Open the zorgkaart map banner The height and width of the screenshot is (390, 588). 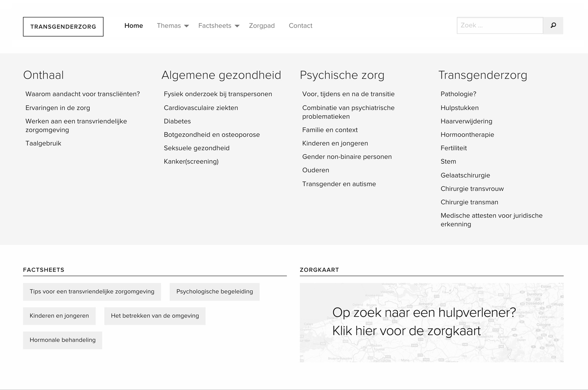pyautogui.click(x=432, y=322)
